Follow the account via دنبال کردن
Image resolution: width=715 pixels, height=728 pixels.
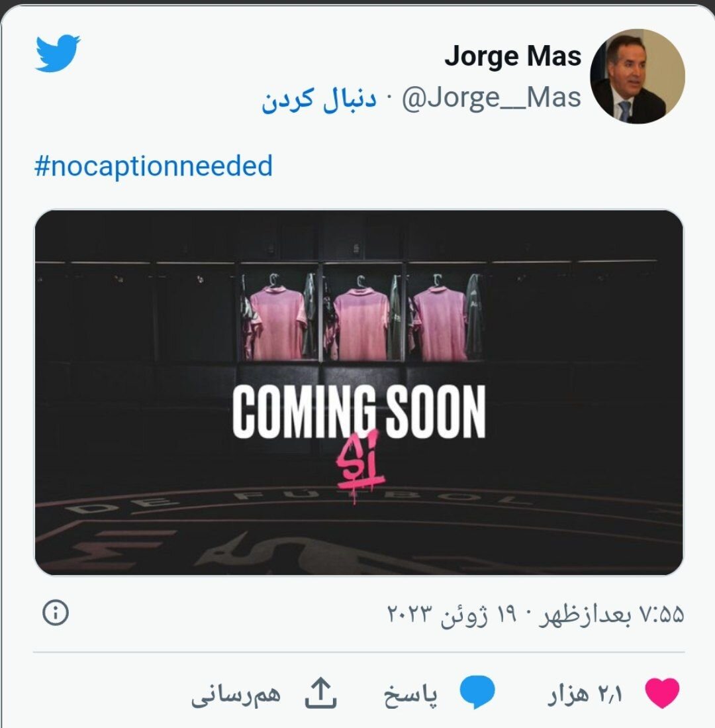pyautogui.click(x=319, y=99)
